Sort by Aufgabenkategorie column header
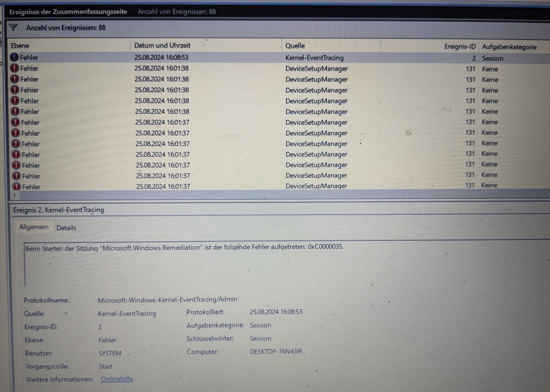 (x=509, y=47)
